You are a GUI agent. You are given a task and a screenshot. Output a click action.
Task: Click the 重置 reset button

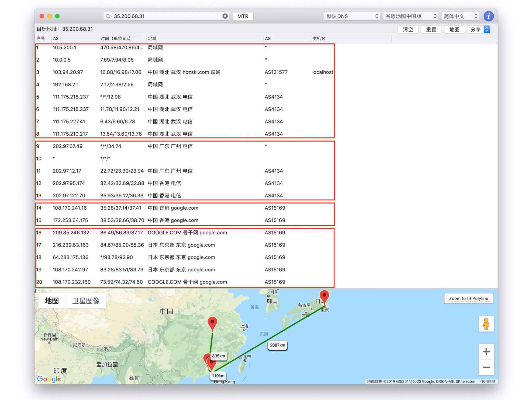[431, 29]
